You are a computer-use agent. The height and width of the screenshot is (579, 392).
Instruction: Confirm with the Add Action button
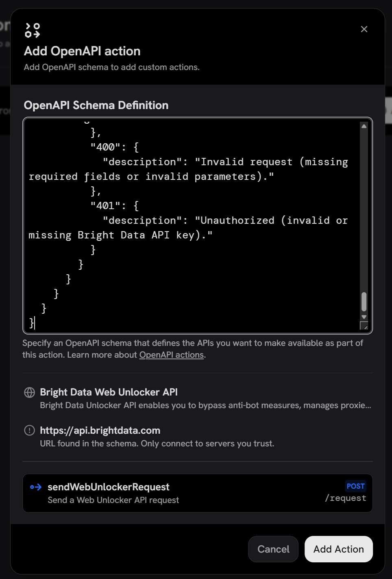tap(339, 549)
